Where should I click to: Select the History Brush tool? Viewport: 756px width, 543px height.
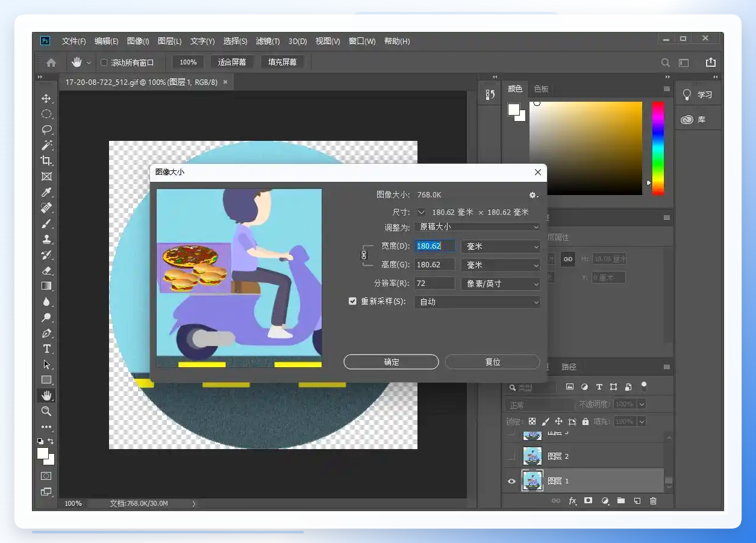[x=46, y=255]
